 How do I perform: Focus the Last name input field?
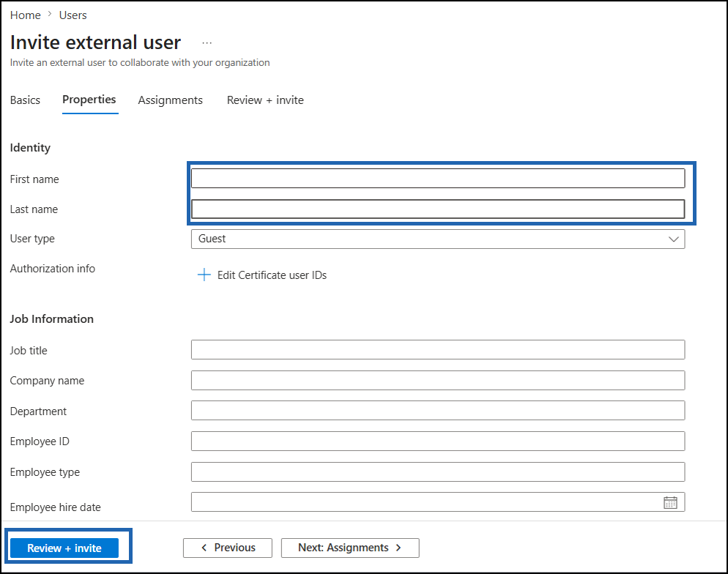click(438, 209)
